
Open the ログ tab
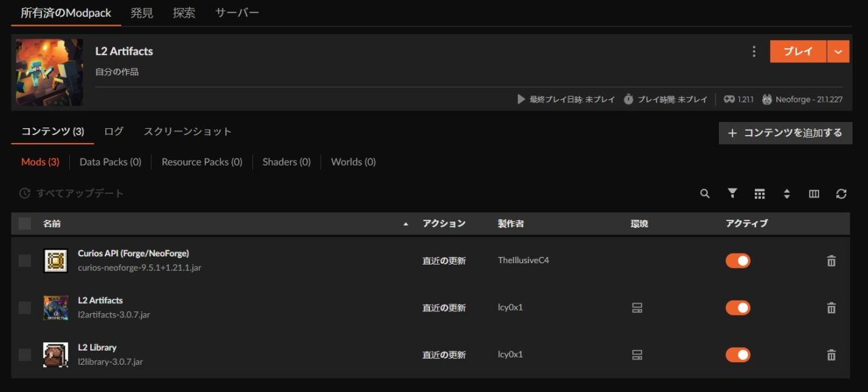click(113, 132)
